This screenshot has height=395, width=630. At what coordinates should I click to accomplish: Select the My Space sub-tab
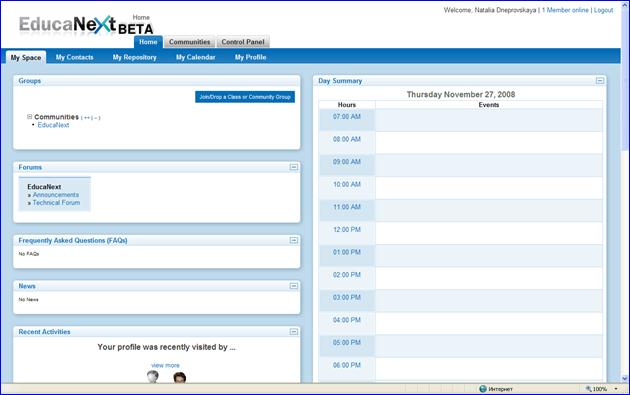(x=26, y=57)
